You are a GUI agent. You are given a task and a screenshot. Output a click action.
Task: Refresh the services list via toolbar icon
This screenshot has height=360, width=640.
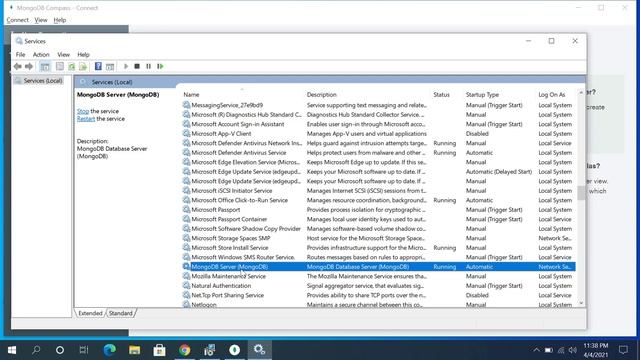[x=71, y=66]
